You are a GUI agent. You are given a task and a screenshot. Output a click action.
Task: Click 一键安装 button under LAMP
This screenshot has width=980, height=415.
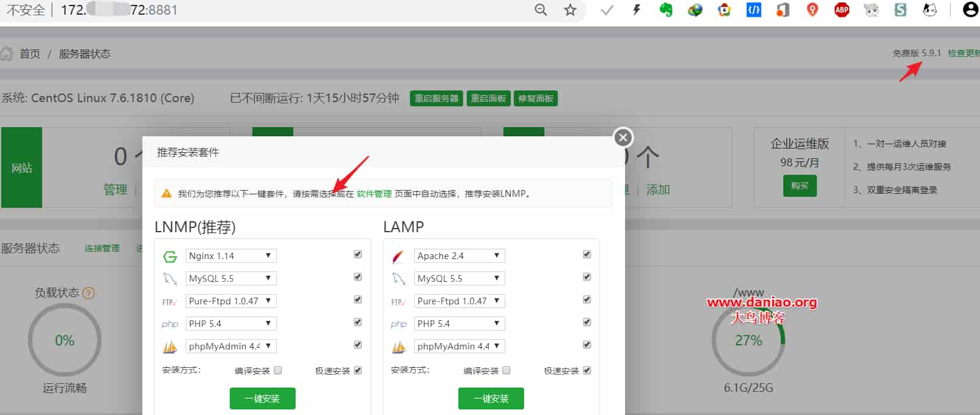click(491, 398)
